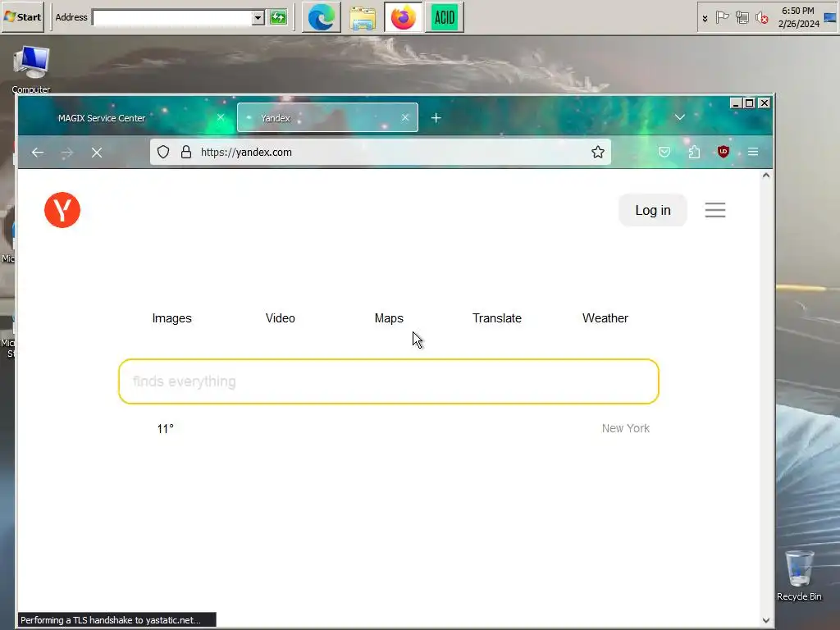The width and height of the screenshot is (840, 630).
Task: Open the Start menu
Action: (22, 17)
